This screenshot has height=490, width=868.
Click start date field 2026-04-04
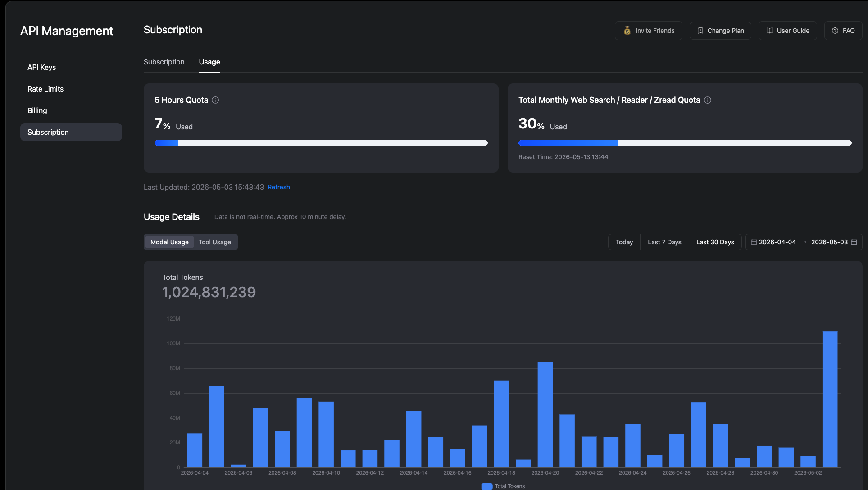tap(777, 242)
